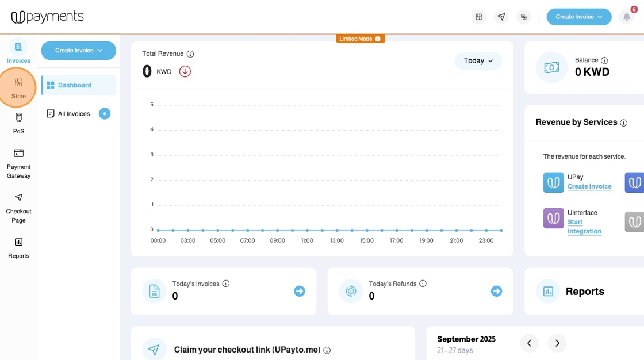Click the checkout link paper plane icon

(x=154, y=349)
